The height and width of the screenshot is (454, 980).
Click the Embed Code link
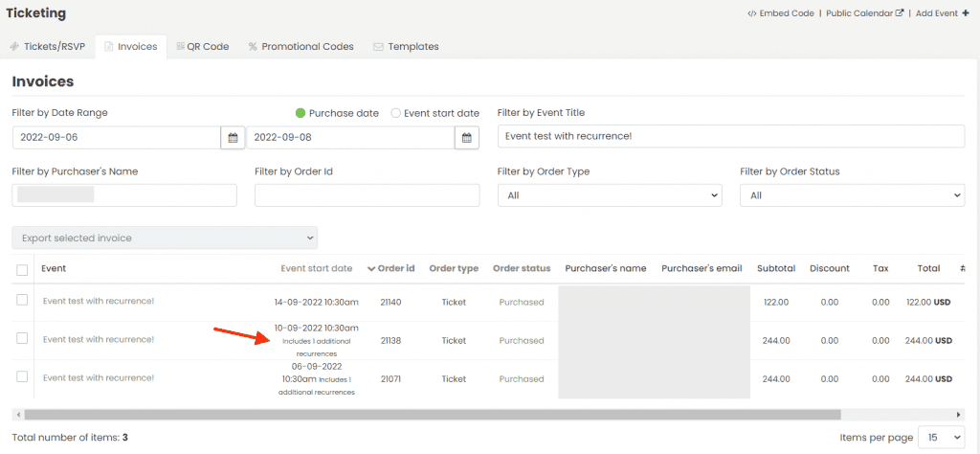[781, 13]
